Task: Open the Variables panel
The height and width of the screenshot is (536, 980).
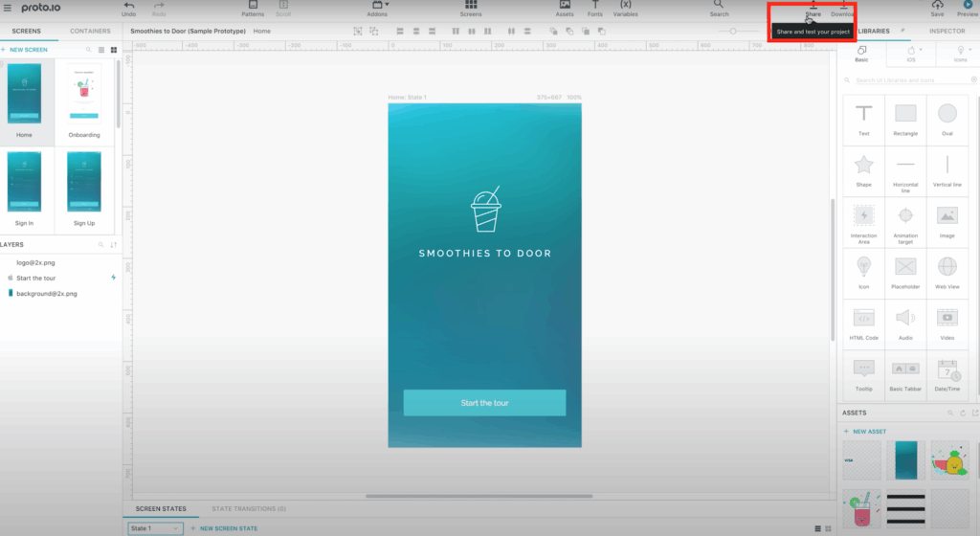Action: point(625,6)
